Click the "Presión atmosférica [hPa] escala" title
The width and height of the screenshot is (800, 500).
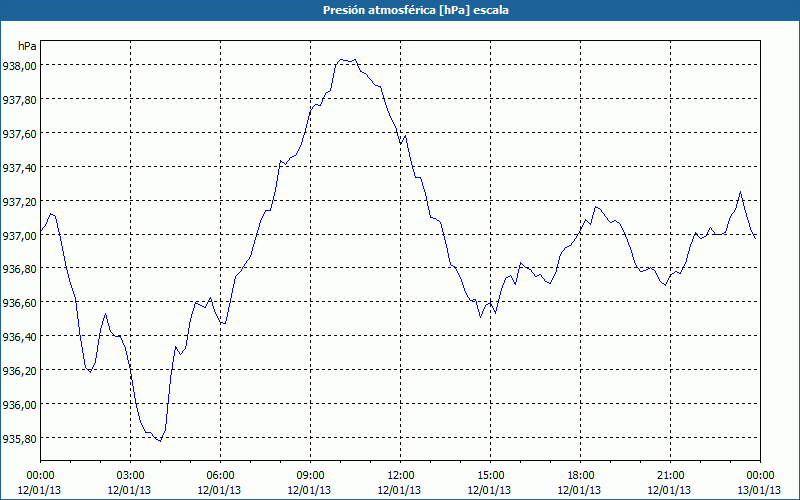[x=415, y=10]
